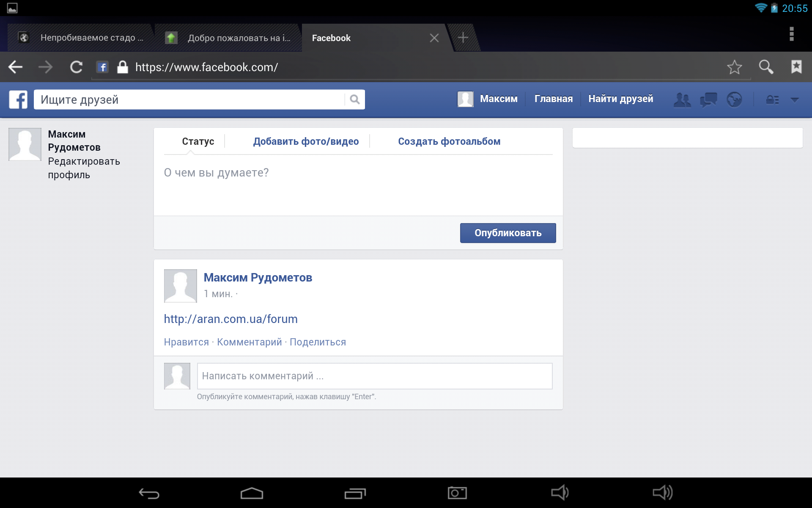812x508 pixels.
Task: Go to 'Главная' in header
Action: 554,99
